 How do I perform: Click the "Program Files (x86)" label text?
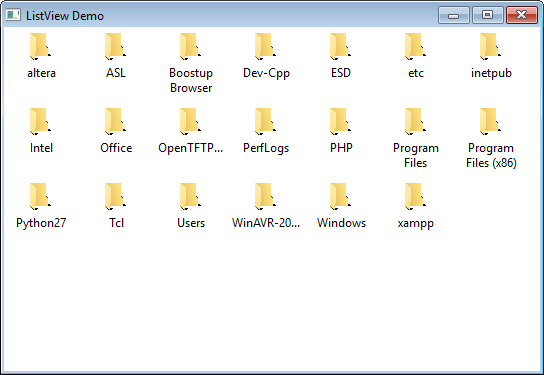point(491,155)
